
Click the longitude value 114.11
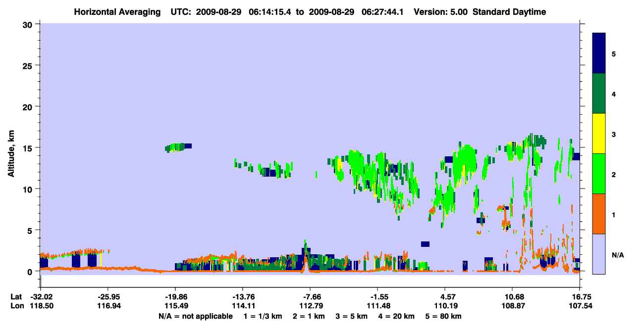(x=242, y=306)
